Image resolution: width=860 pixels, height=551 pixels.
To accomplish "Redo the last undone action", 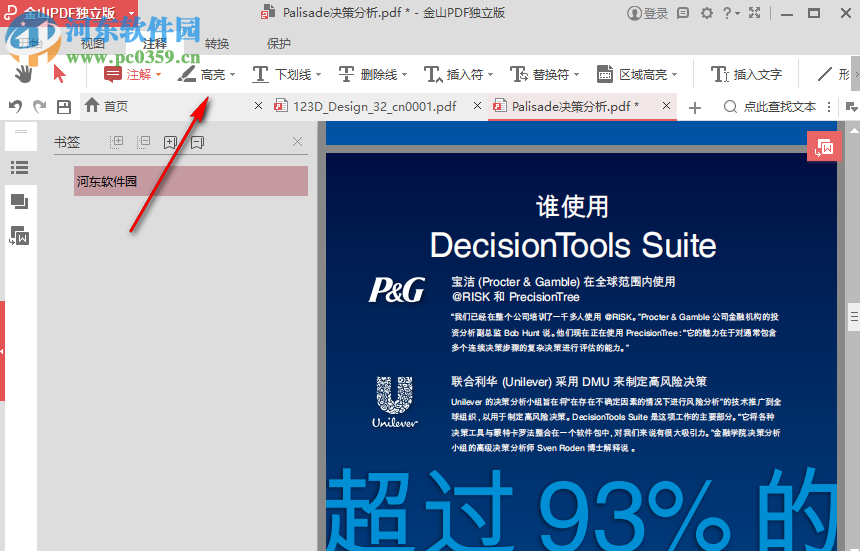I will coord(39,106).
